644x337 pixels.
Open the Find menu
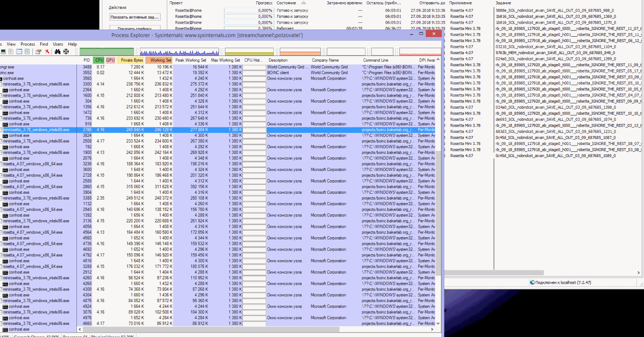pos(44,44)
